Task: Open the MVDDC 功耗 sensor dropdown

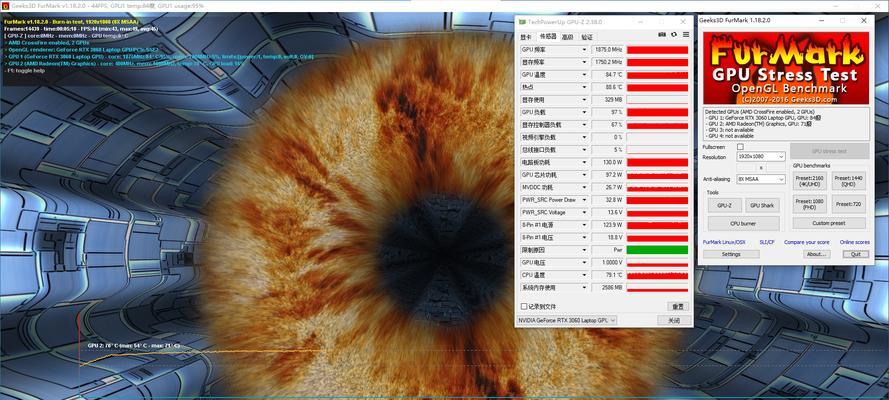Action: tap(585, 188)
